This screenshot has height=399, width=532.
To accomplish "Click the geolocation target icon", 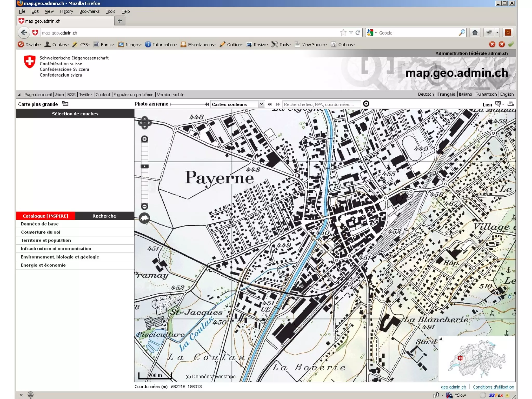I will click(366, 104).
